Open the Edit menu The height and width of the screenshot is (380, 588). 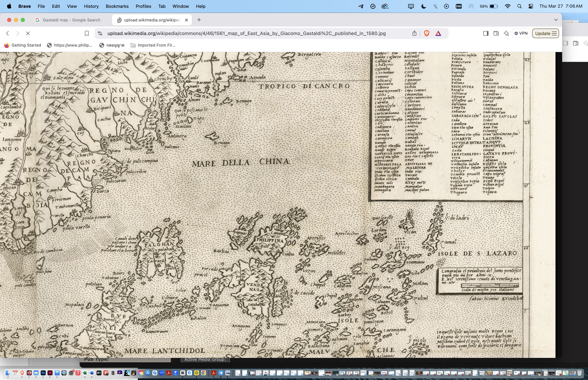56,6
